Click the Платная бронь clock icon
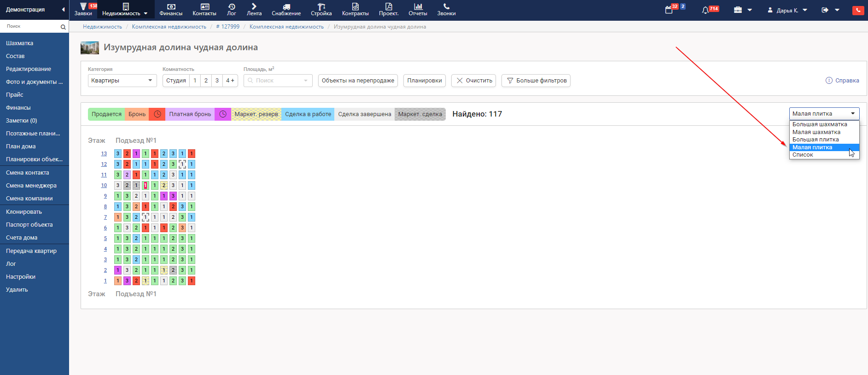The width and height of the screenshot is (868, 375). pos(223,114)
